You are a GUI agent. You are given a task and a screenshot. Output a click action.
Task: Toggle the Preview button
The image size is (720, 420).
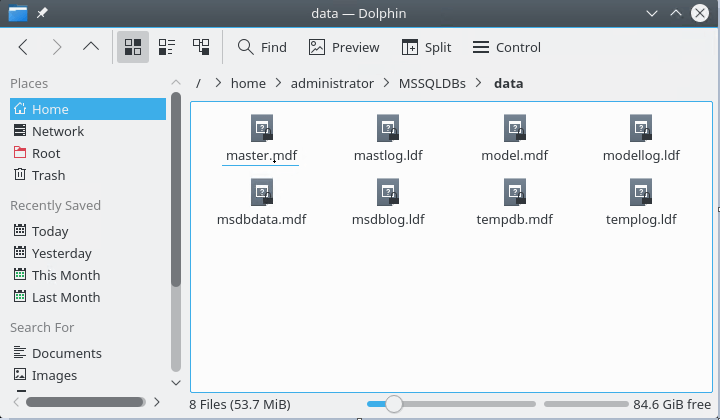tap(344, 47)
